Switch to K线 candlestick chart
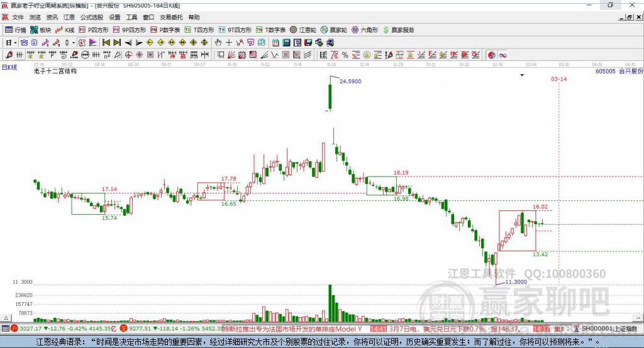This screenshot has height=348, width=644. pyautogui.click(x=65, y=30)
